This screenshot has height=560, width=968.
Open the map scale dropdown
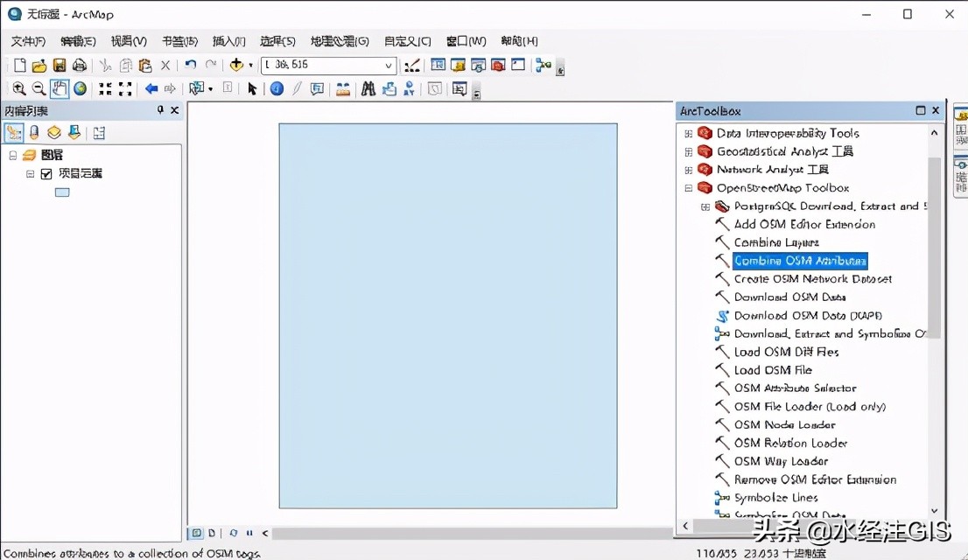tap(389, 66)
